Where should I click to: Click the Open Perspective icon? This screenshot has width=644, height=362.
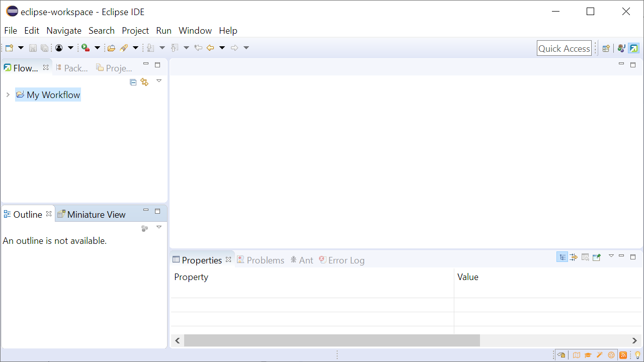tap(606, 48)
